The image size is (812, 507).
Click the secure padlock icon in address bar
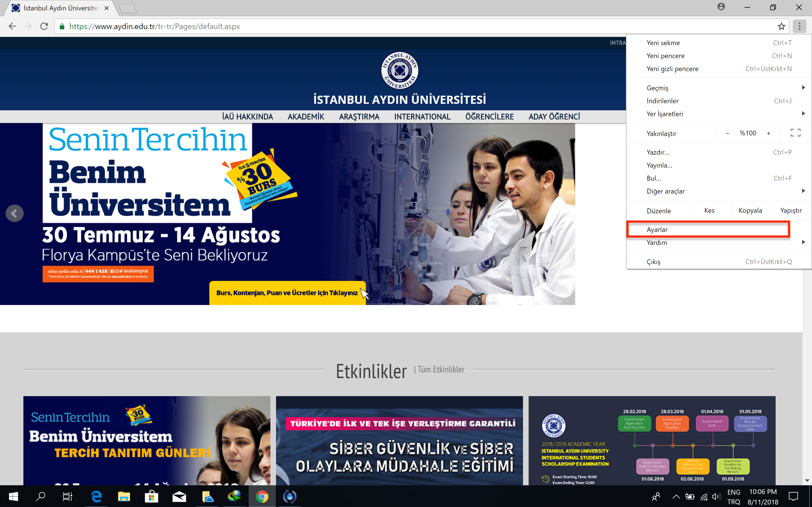coord(62,27)
